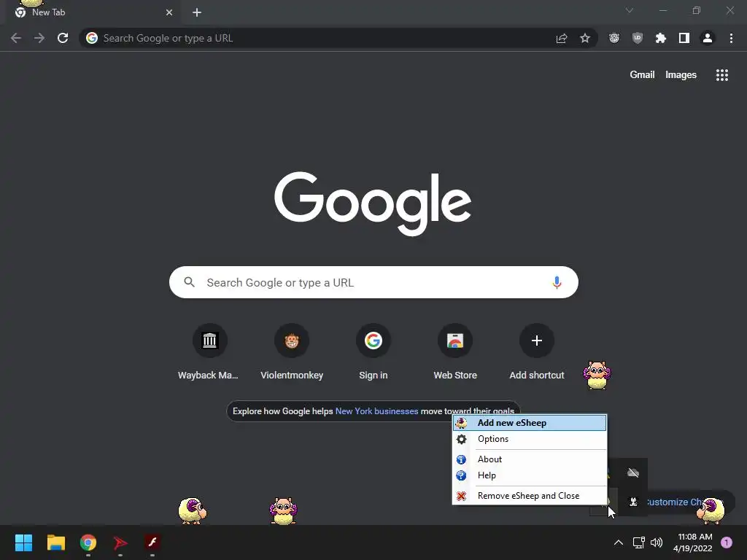Open the Extensions puzzle piece menu

pos(661,38)
